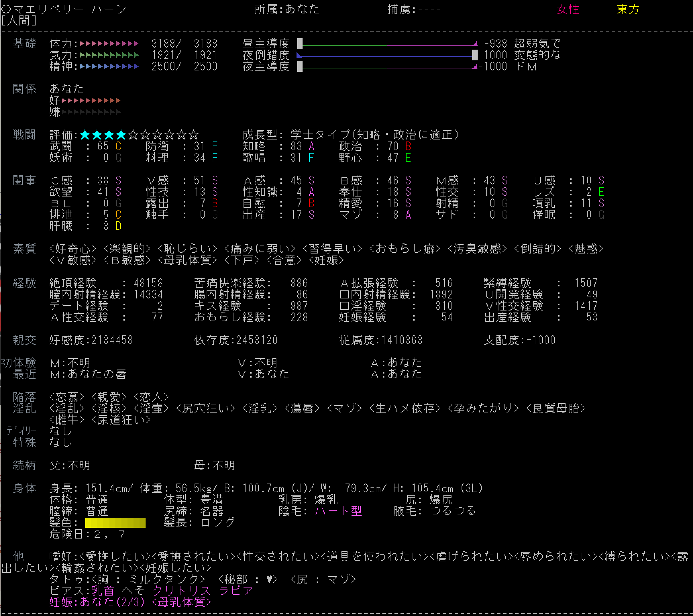Click the blue 精神 arrow gauge
The image size is (693, 616).
109,66
